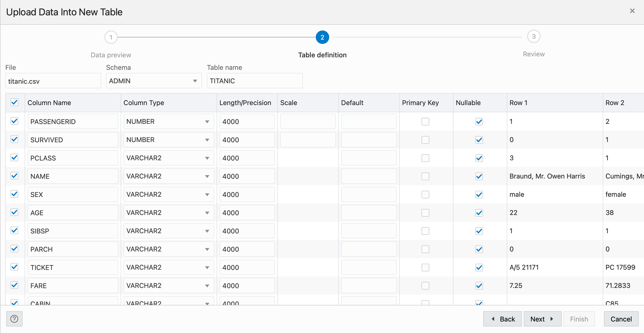The image size is (644, 333).
Task: Click the Cancel button
Action: 621,319
